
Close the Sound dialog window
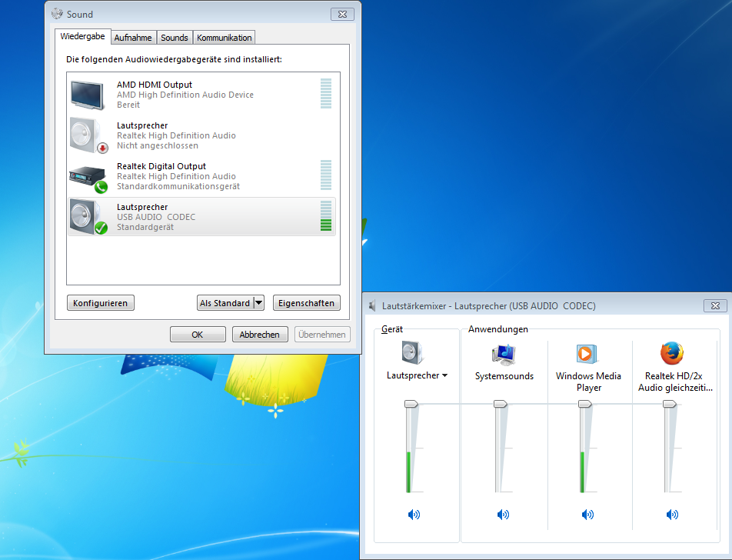pos(343,14)
